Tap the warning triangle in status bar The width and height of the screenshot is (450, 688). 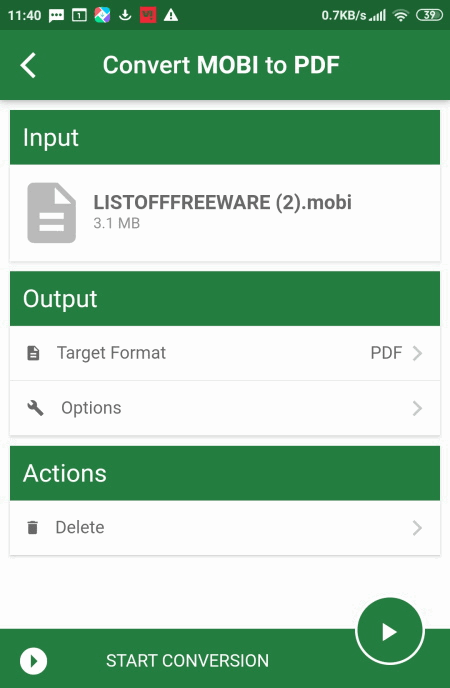point(171,15)
